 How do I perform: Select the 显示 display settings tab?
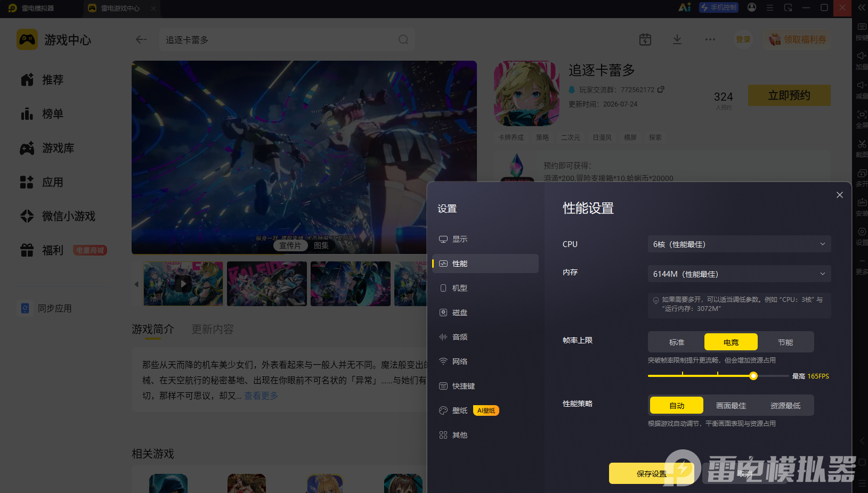click(x=485, y=239)
